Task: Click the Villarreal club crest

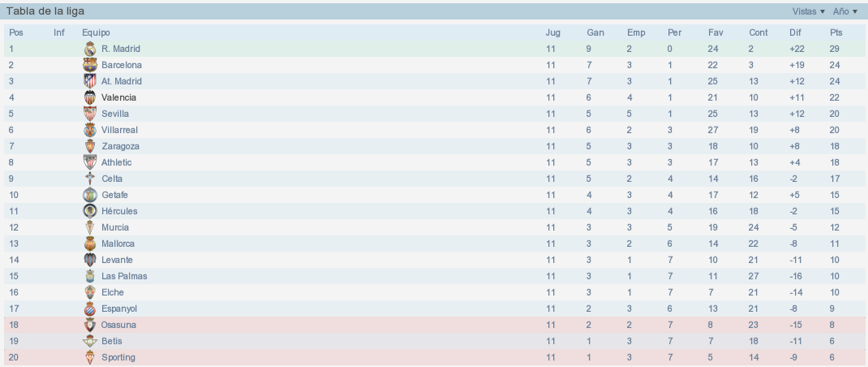Action: [x=90, y=130]
